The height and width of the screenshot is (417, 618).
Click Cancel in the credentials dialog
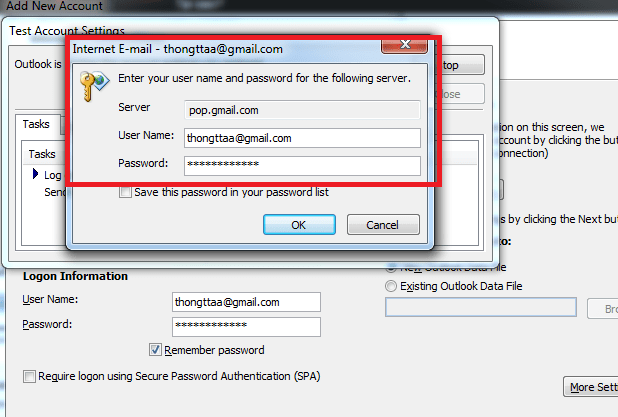pos(383,225)
